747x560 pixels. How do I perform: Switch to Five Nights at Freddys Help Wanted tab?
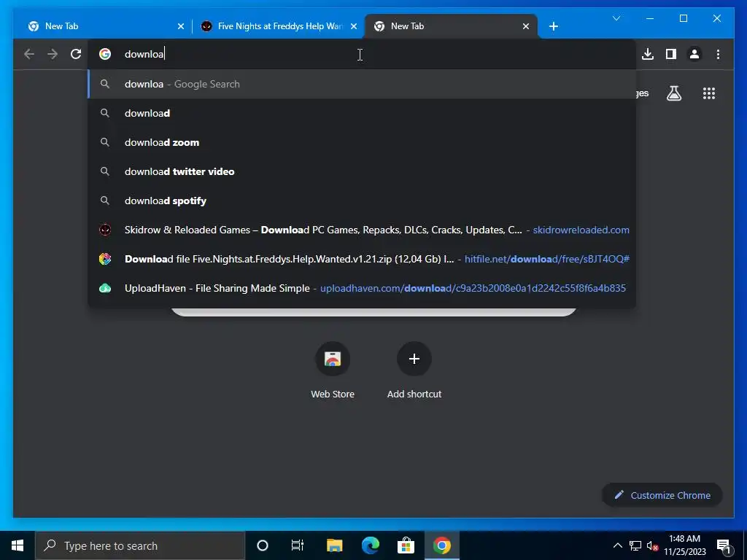[x=279, y=26]
